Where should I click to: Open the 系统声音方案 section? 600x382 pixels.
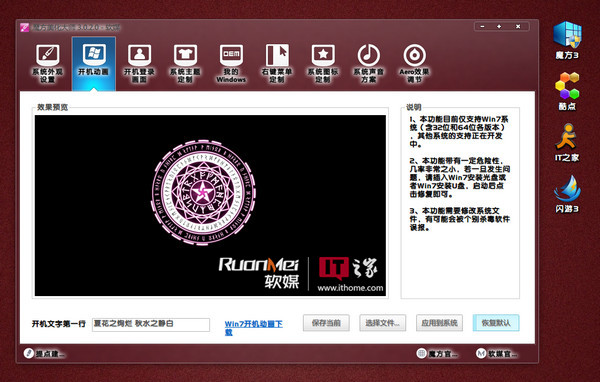pos(368,64)
